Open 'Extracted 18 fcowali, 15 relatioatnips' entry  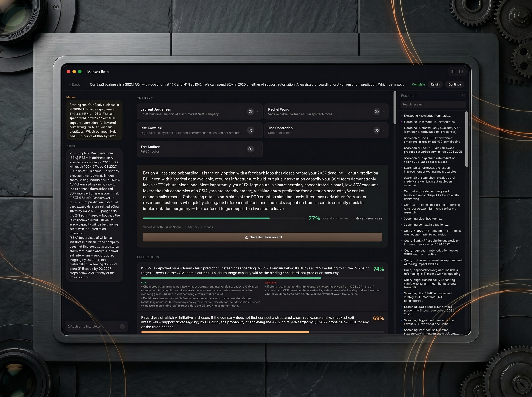click(429, 122)
